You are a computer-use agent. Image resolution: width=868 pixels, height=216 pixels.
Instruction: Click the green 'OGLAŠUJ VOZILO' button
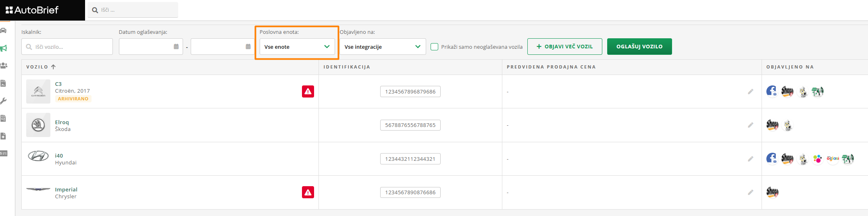(639, 46)
